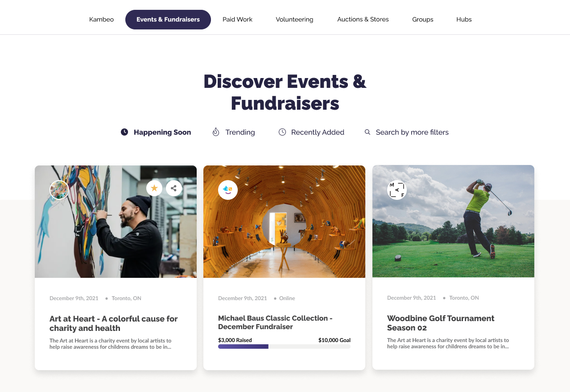Screen dimensions: 570x392
Task: Open the MAF organizer logo on golf card
Action: [x=397, y=190]
